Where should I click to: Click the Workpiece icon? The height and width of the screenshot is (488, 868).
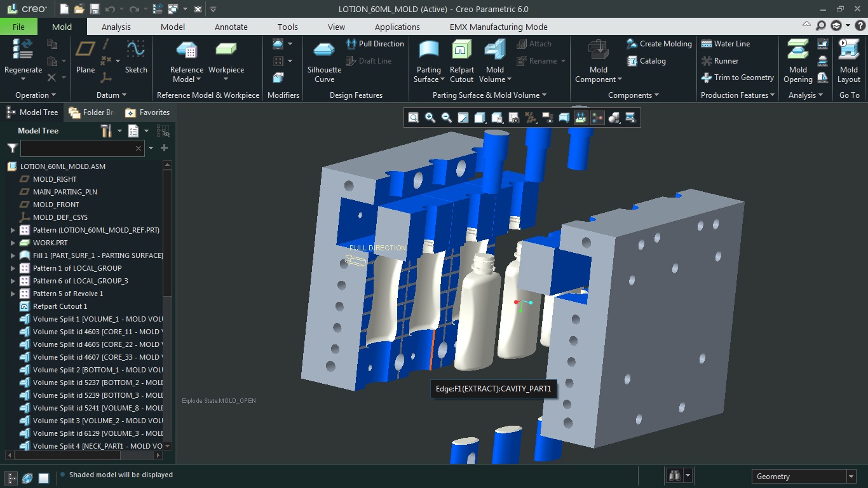226,50
